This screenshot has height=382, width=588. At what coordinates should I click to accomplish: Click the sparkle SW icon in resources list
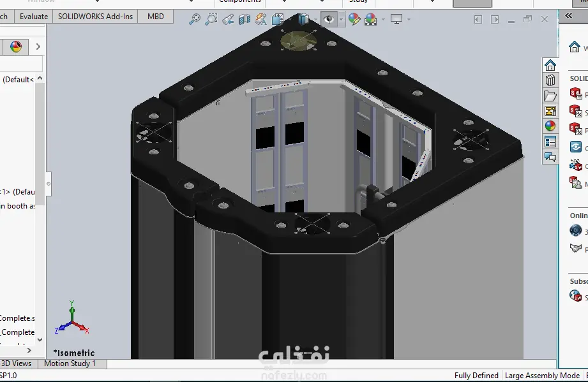click(x=576, y=165)
